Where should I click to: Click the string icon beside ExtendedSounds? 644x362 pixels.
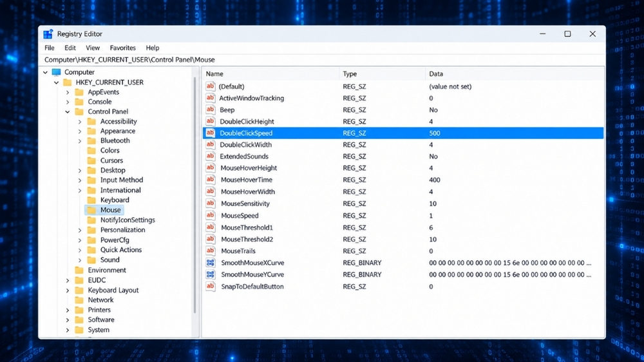click(x=211, y=156)
